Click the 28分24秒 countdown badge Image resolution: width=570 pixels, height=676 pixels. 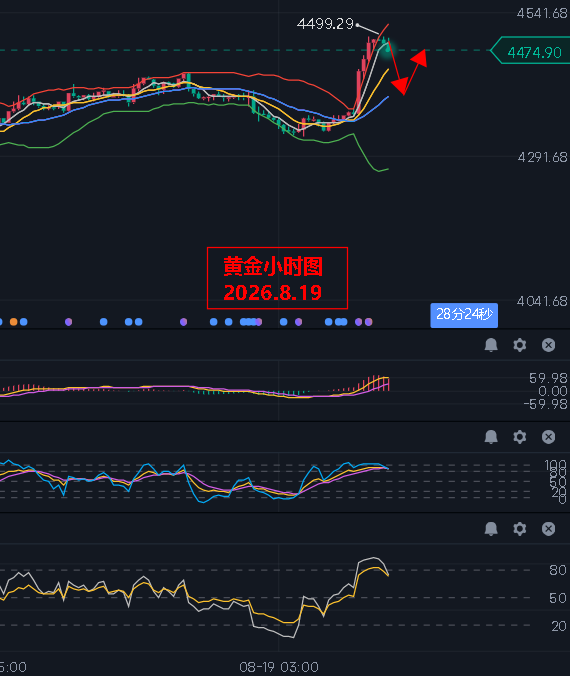click(464, 315)
